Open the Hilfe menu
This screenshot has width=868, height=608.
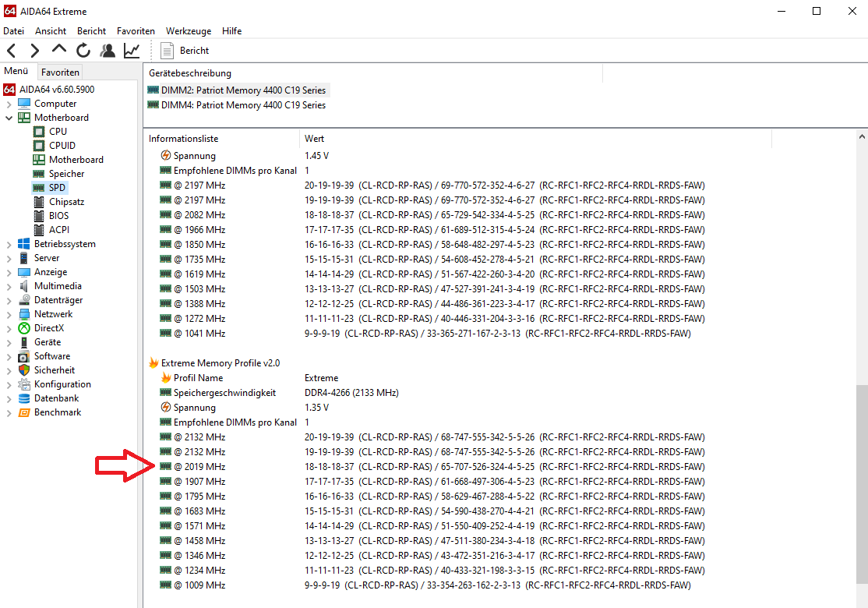point(231,31)
